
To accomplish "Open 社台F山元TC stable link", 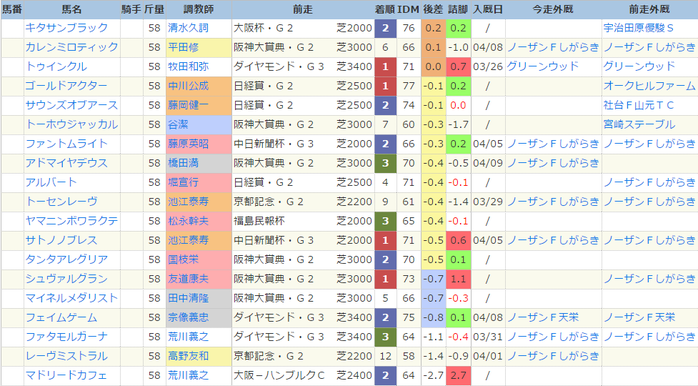I will [x=639, y=105].
